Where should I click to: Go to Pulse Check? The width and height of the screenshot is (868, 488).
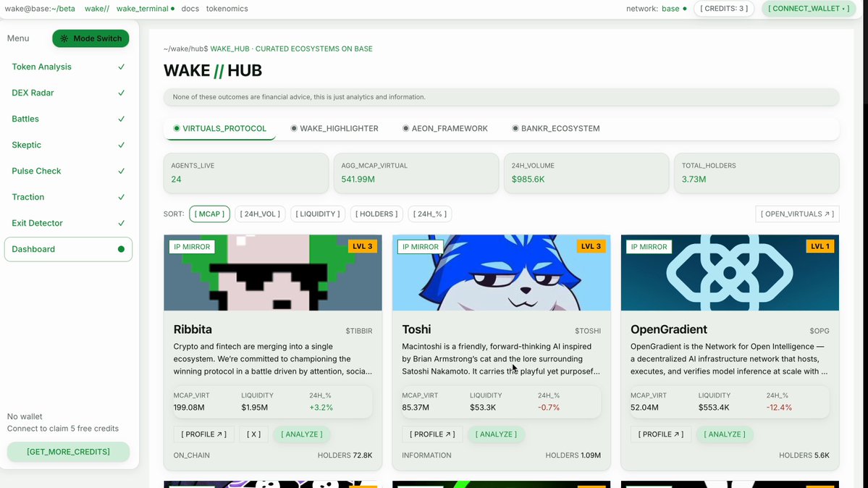pyautogui.click(x=68, y=171)
